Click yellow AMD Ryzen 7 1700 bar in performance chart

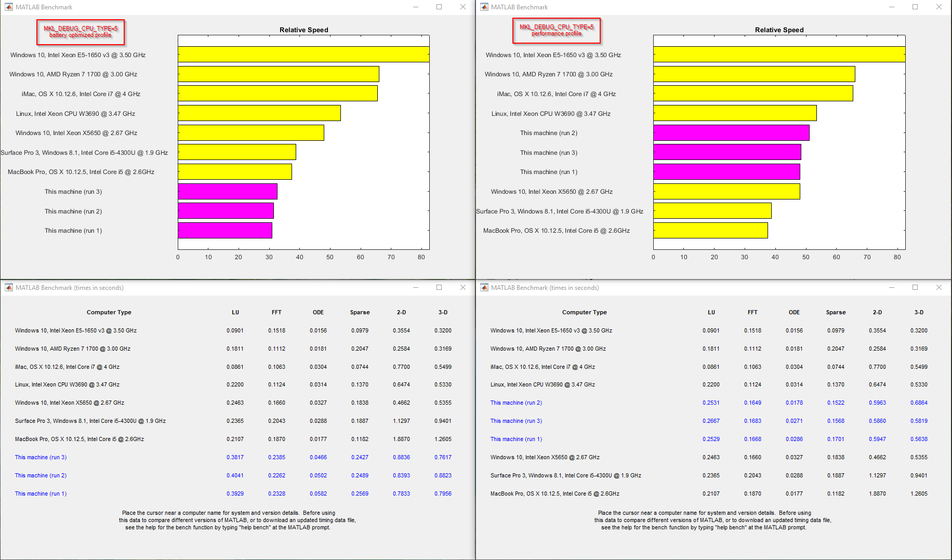tap(754, 74)
